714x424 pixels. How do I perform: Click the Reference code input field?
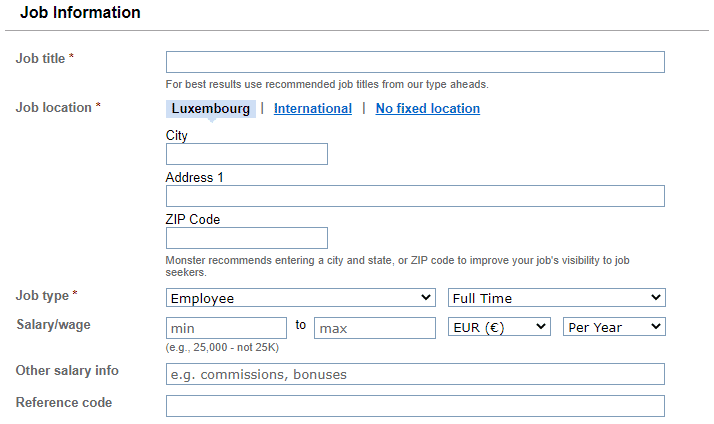(415, 406)
